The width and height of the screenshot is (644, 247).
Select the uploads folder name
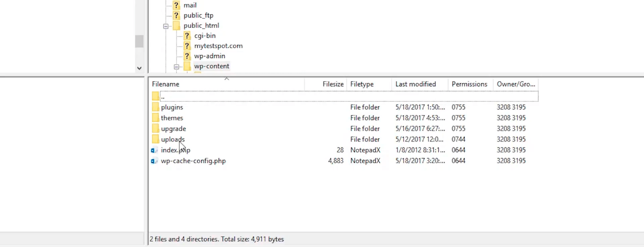173,140
